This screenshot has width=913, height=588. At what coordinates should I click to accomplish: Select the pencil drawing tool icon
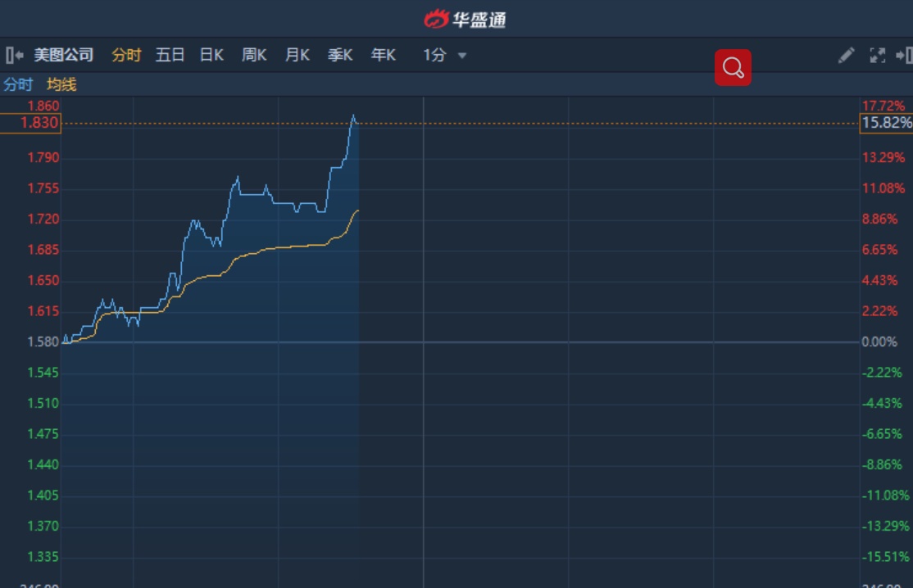click(x=846, y=55)
